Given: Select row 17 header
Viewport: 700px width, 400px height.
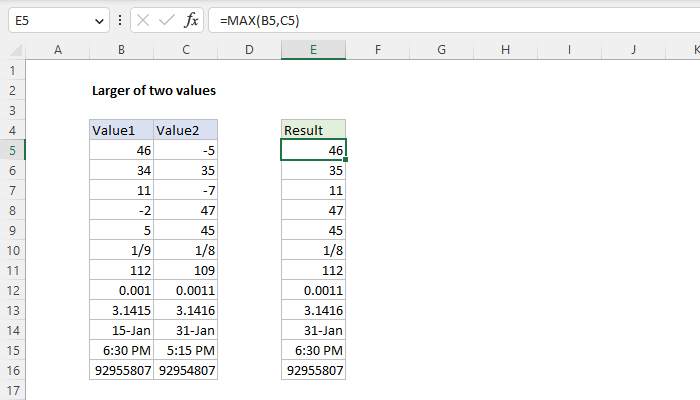Looking at the screenshot, I should point(12,390).
